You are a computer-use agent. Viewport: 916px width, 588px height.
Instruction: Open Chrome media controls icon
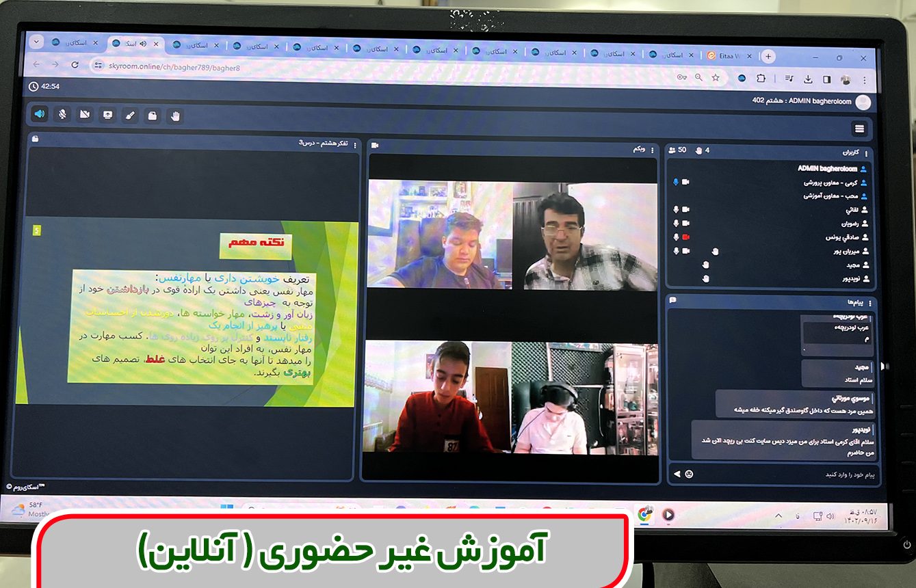(790, 79)
